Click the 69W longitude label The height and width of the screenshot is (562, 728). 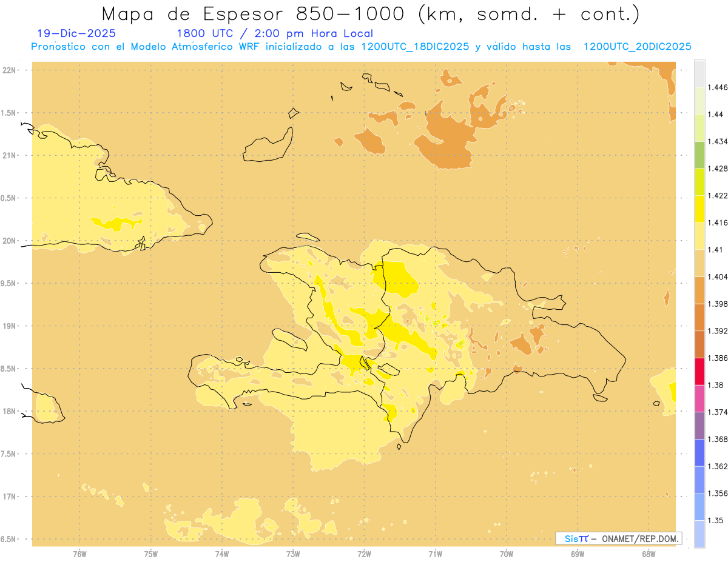click(578, 554)
